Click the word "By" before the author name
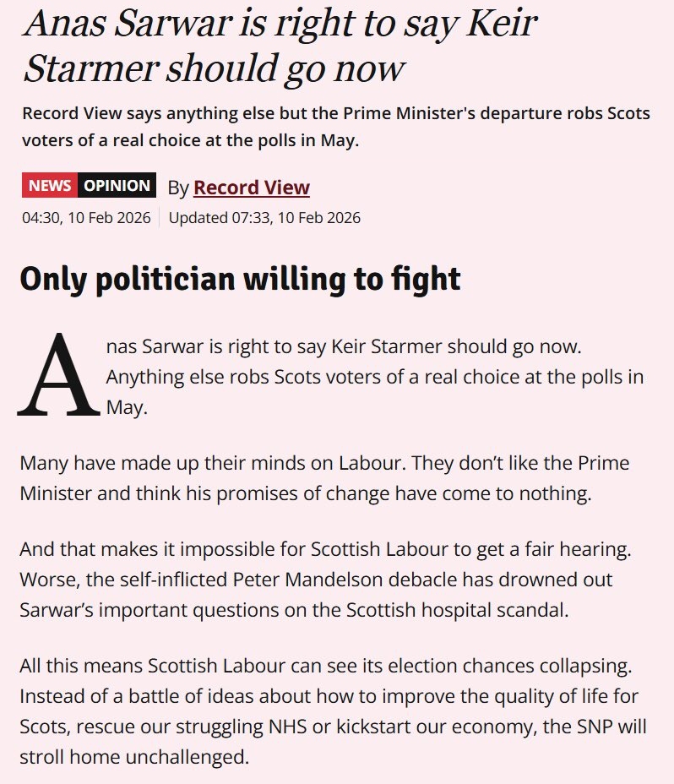This screenshot has height=784, width=674. click(x=178, y=188)
